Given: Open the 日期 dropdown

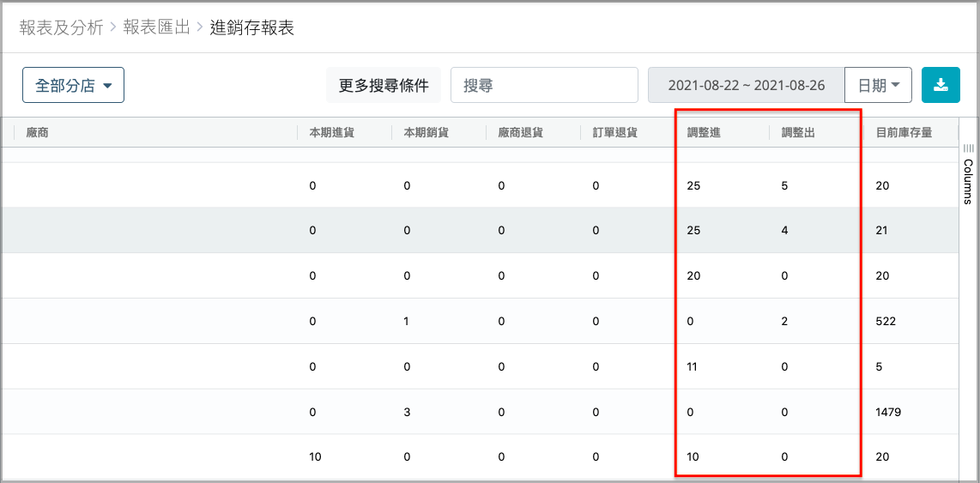Looking at the screenshot, I should point(878,85).
